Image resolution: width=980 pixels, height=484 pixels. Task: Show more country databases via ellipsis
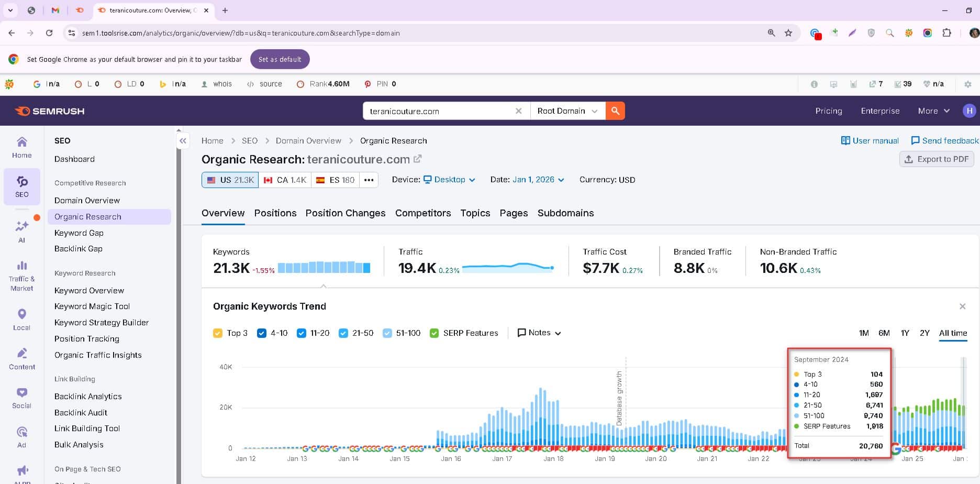369,180
